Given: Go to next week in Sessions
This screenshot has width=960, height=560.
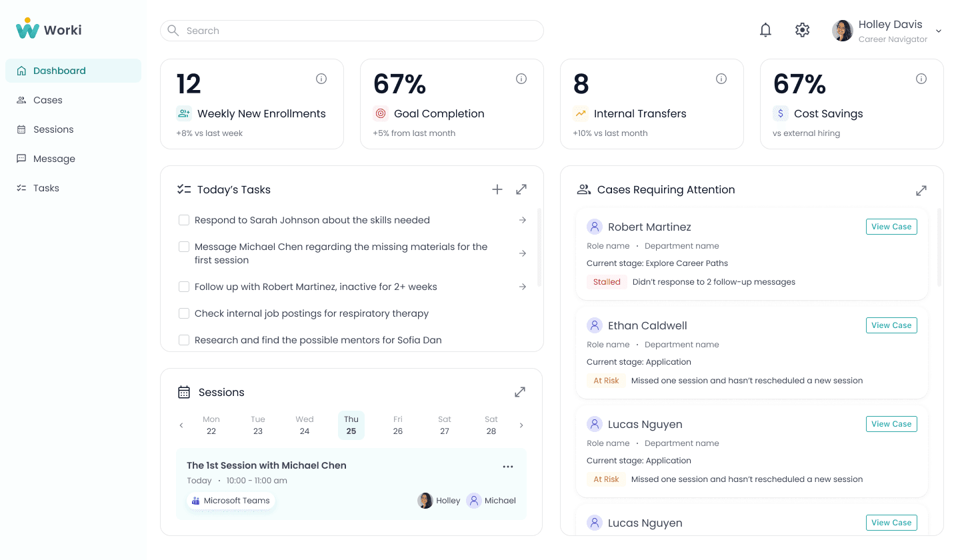Looking at the screenshot, I should pos(521,425).
